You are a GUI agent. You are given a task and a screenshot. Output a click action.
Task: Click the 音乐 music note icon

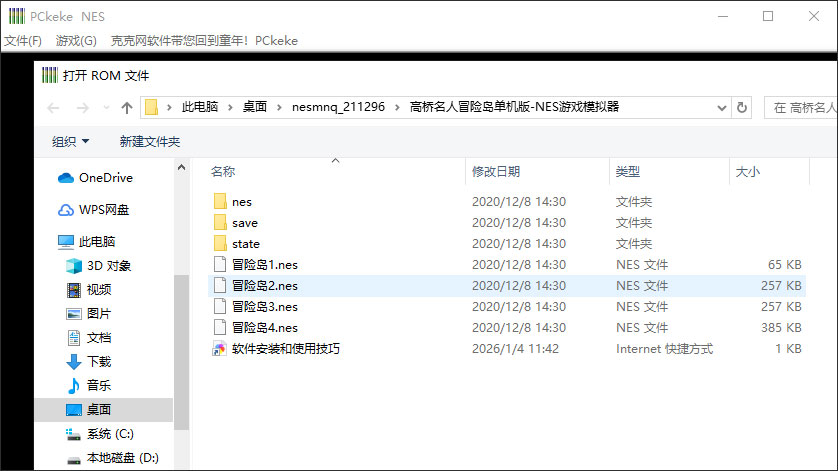74,385
